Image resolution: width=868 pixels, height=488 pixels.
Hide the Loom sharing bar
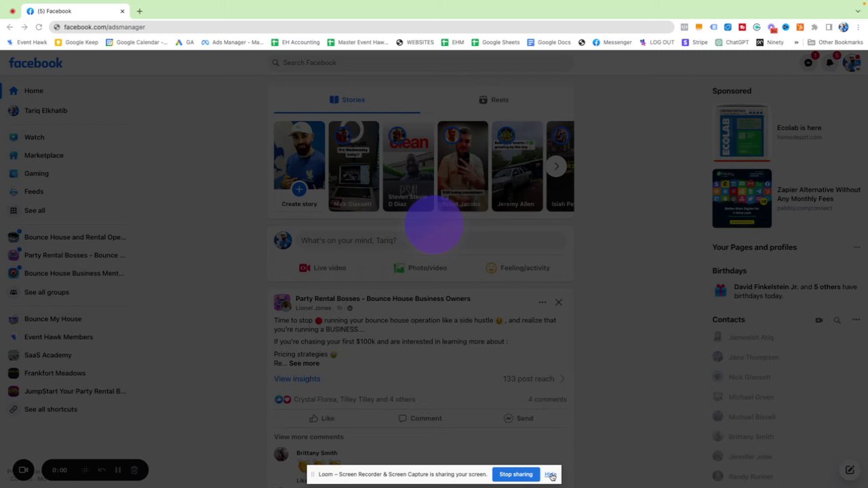pyautogui.click(x=550, y=474)
